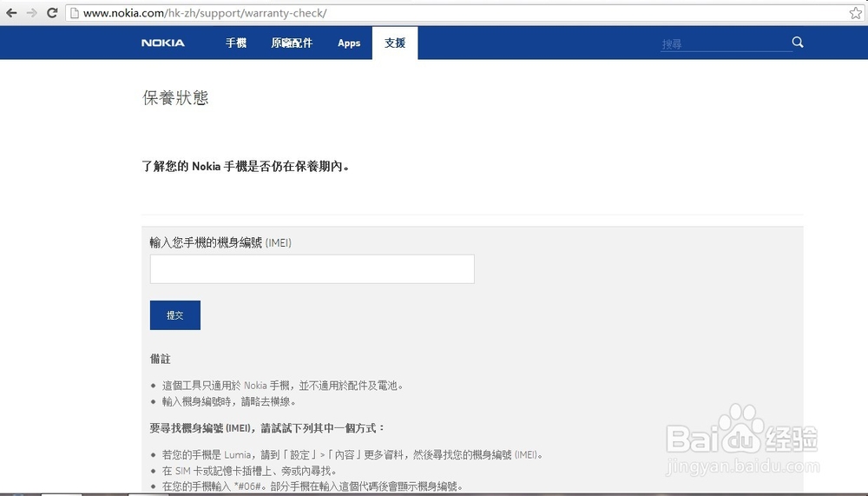The height and width of the screenshot is (496, 868).
Task: Select the text 了解您的 Nokia 手機是否仍在保養期內
Action: tap(246, 166)
